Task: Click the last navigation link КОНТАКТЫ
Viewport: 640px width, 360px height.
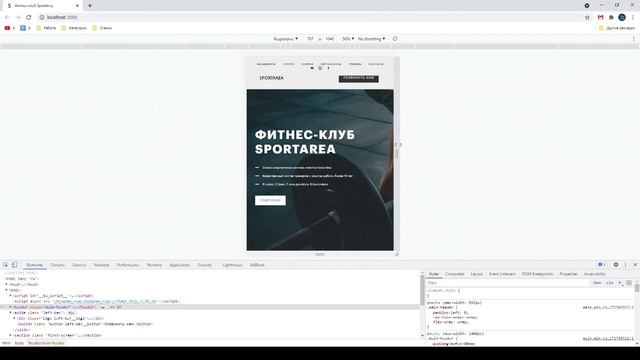Action: pos(376,64)
